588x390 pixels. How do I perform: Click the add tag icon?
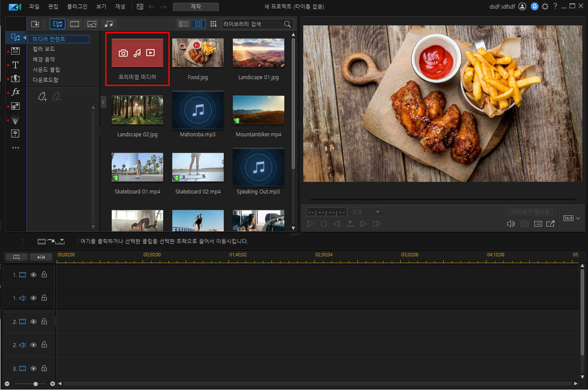coord(42,97)
